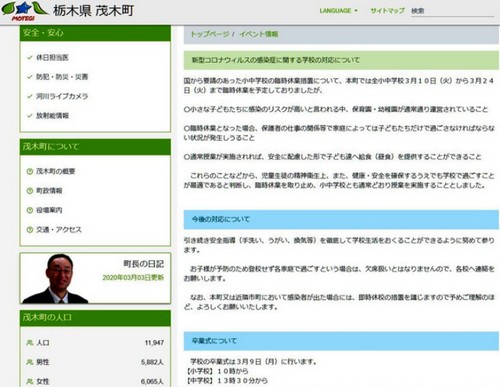Click 新型コロナウイルス article heading
The width and height of the screenshot is (500, 387).
coord(341,60)
